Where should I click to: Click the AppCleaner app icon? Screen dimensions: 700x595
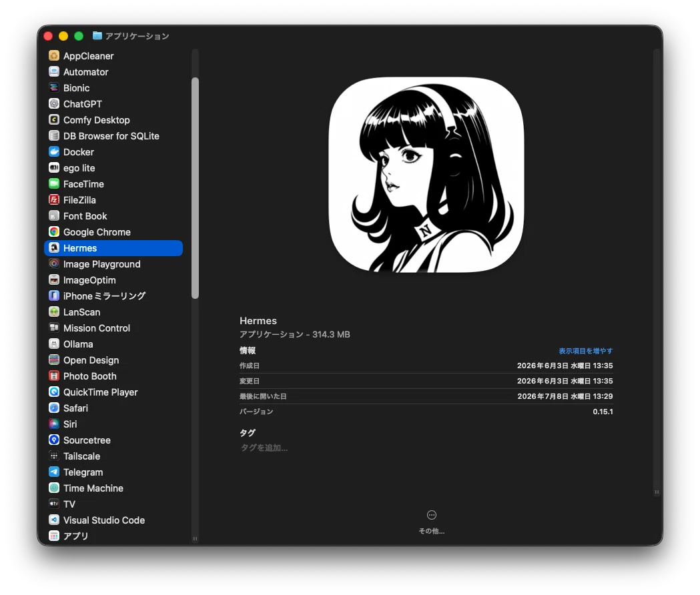[54, 56]
